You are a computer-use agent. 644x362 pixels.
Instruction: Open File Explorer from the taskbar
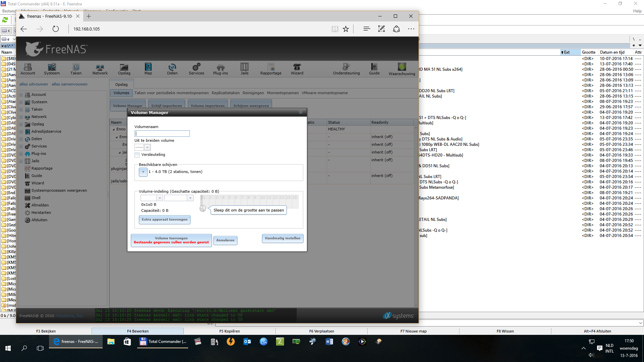coord(111,342)
